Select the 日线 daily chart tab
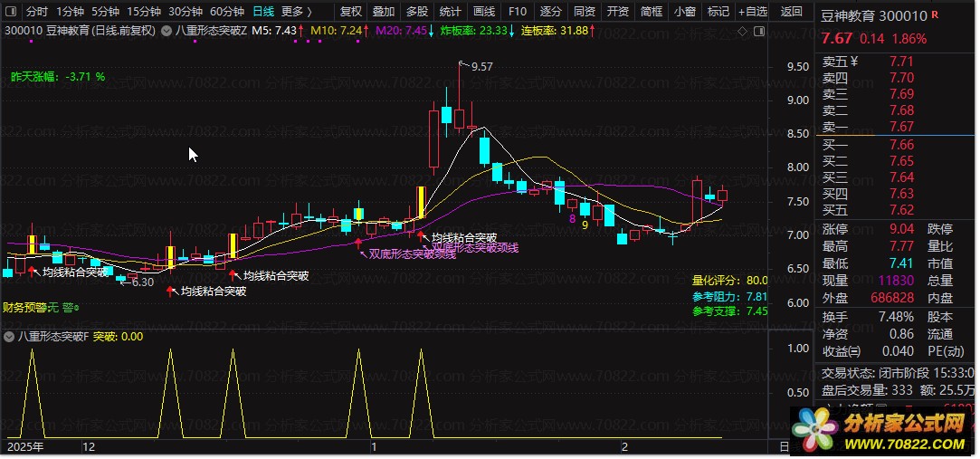 click(x=263, y=12)
